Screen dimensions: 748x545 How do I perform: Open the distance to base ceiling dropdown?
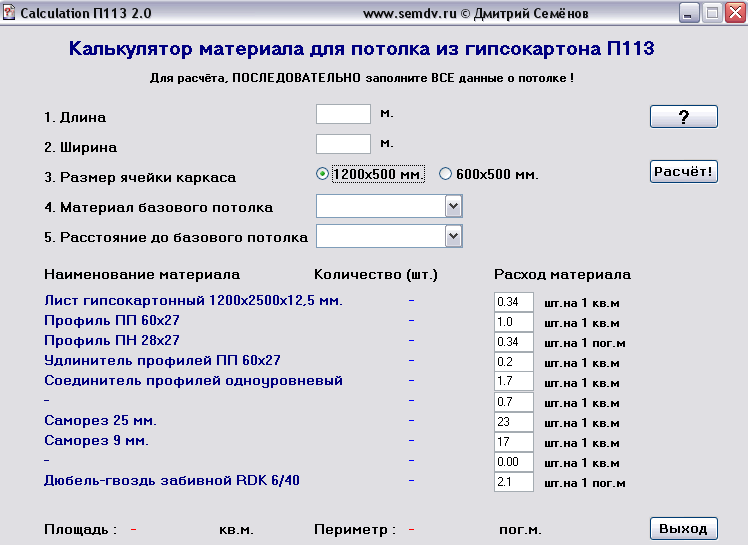coord(453,236)
